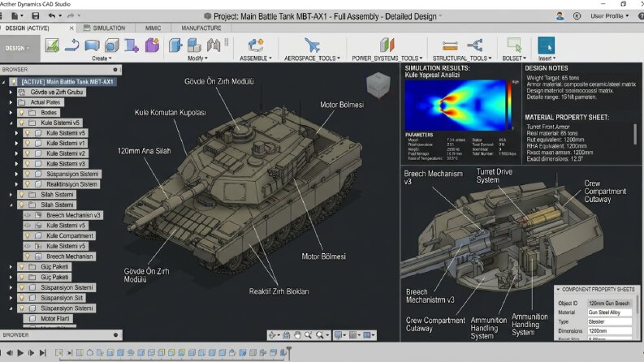Toggle eye icon of Breech Mechanisn v3
644x362 pixels.
(x=28, y=215)
